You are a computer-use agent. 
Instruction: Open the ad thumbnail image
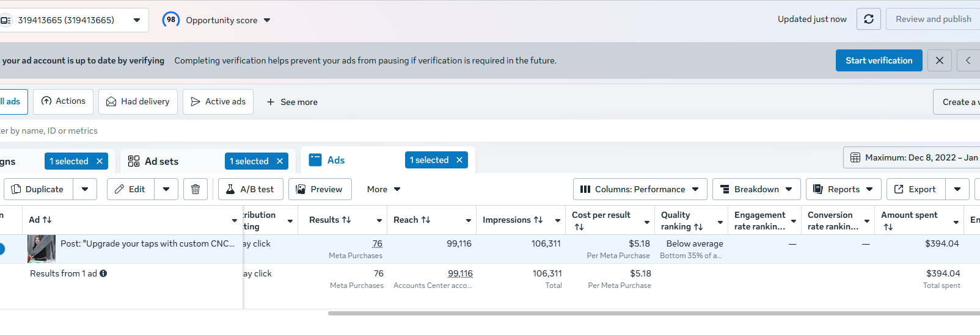coord(42,249)
